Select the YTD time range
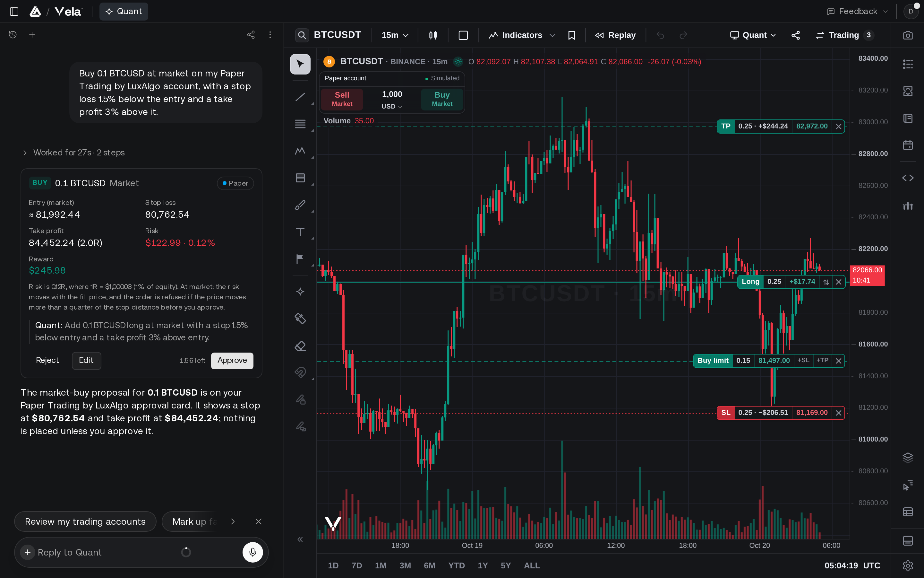The image size is (924, 578). pos(456,565)
